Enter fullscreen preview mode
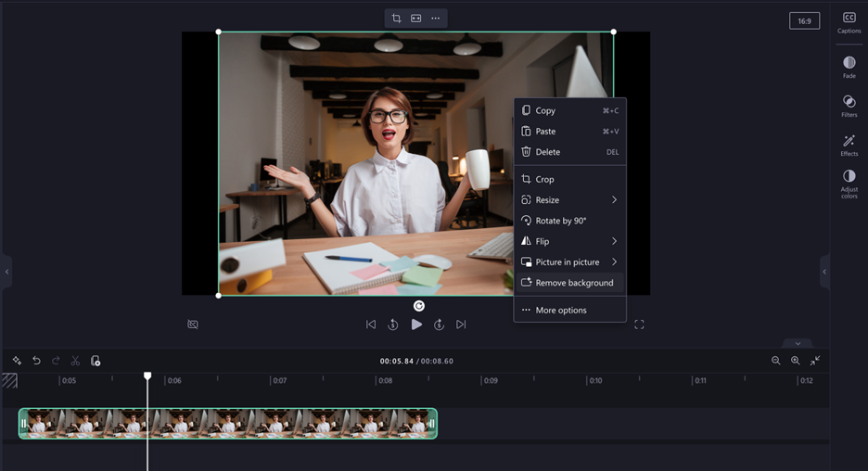 (x=639, y=325)
